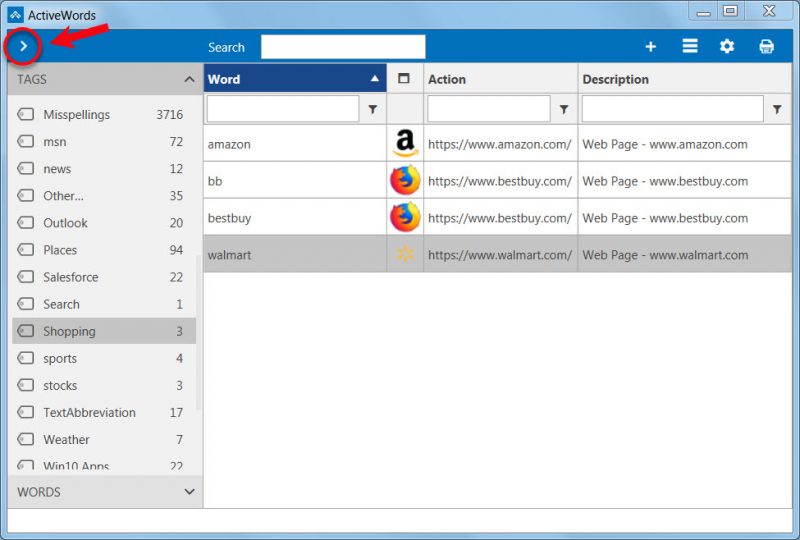Click the Search label in toolbar
Screen dimensions: 800x540
pyautogui.click(x=226, y=47)
